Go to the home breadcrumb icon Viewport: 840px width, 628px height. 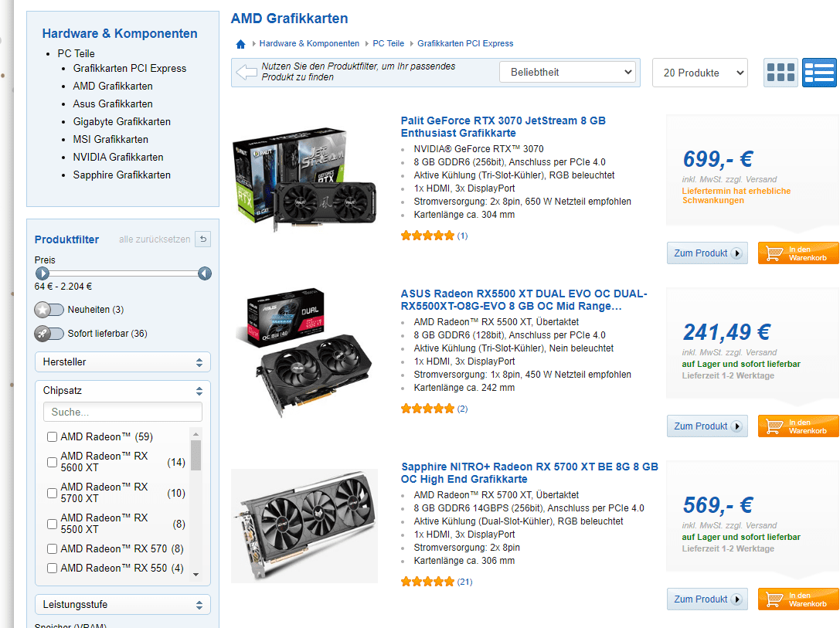(240, 44)
